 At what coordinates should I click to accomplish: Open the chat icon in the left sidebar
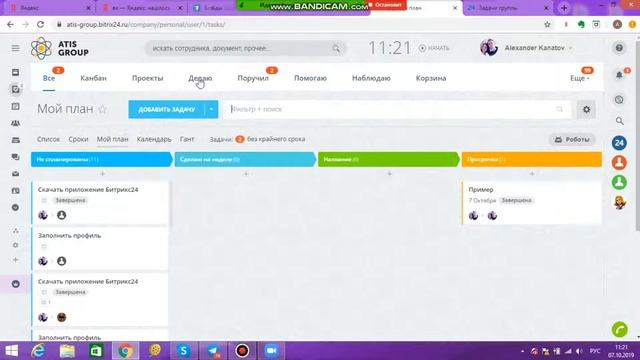[x=16, y=157]
